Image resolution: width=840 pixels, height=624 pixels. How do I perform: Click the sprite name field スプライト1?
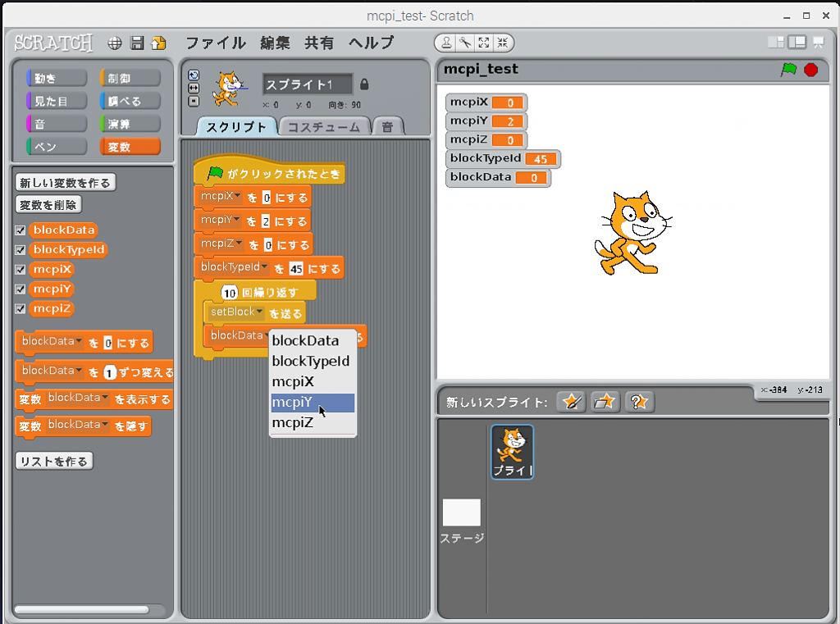[308, 84]
